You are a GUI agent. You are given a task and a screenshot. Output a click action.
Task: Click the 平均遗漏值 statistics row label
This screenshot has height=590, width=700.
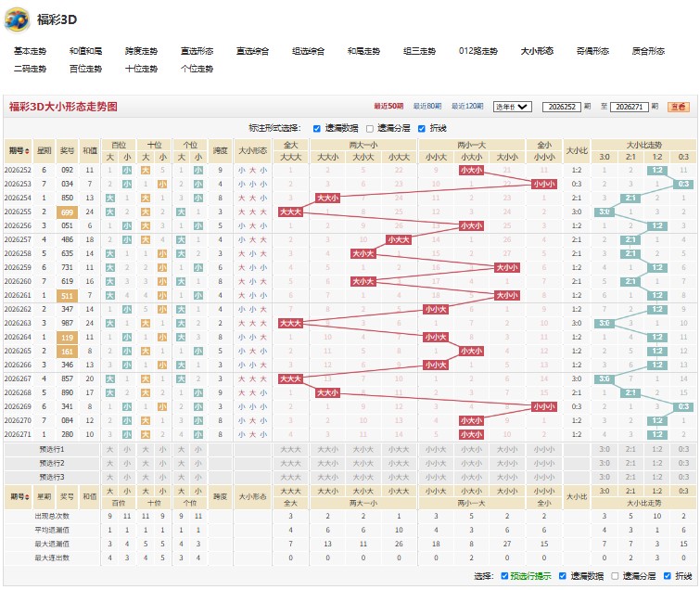(x=52, y=530)
